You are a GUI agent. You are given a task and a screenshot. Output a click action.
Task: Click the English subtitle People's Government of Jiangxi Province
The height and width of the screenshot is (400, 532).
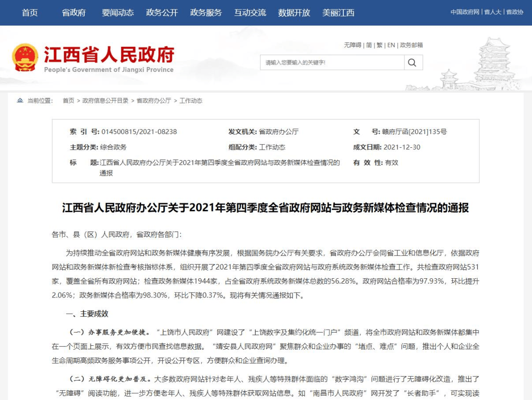pos(108,69)
